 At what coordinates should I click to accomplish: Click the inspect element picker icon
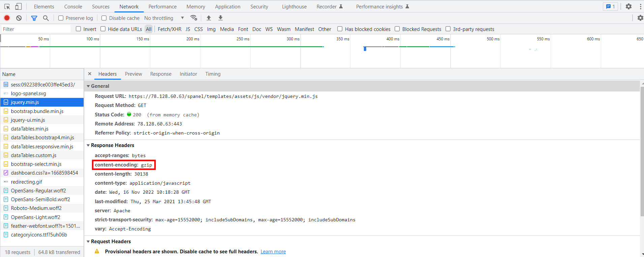[x=7, y=6]
